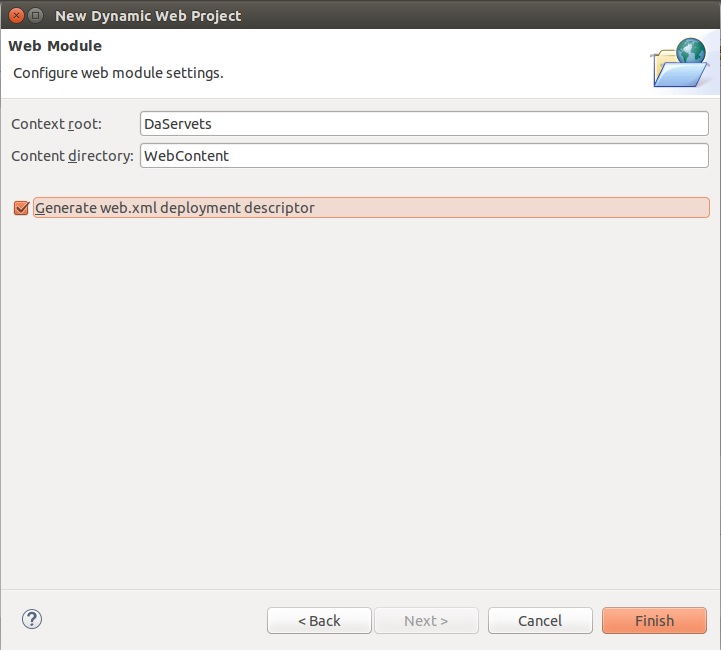
Task: Open help via the question mark icon
Action: coord(31,619)
